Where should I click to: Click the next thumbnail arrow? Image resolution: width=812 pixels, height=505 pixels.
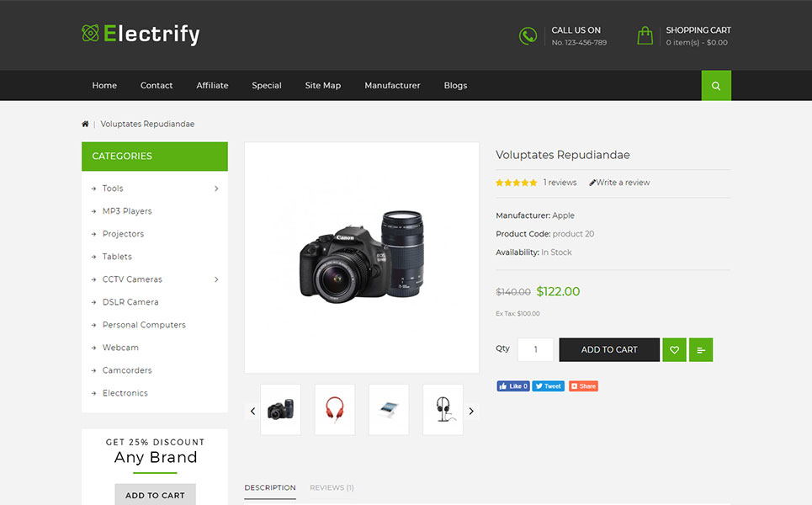click(471, 411)
